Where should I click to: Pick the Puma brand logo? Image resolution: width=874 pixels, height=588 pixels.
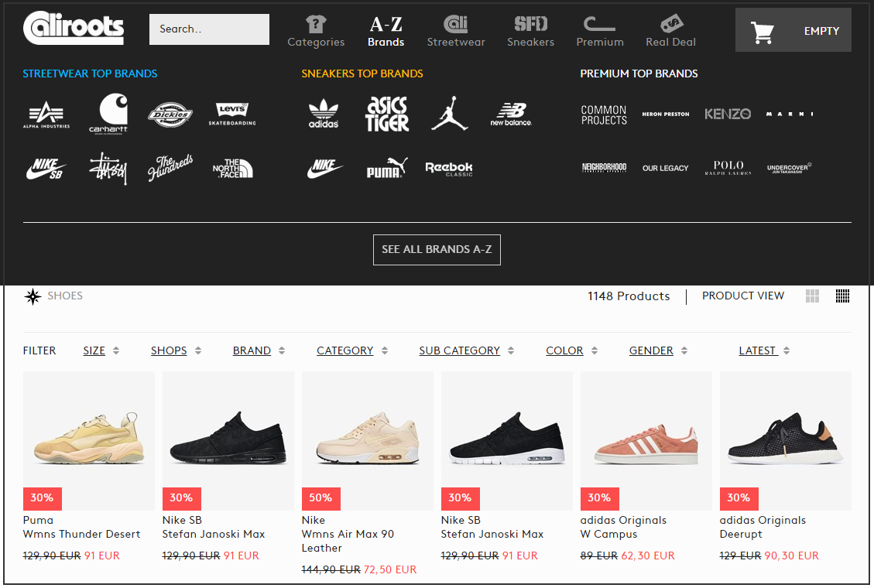tap(386, 168)
